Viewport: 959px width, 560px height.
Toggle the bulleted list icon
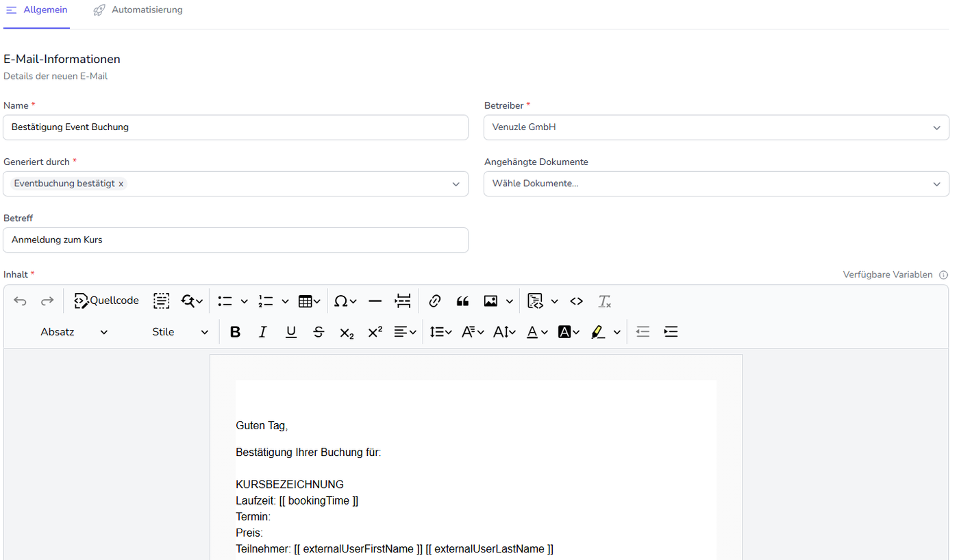225,301
